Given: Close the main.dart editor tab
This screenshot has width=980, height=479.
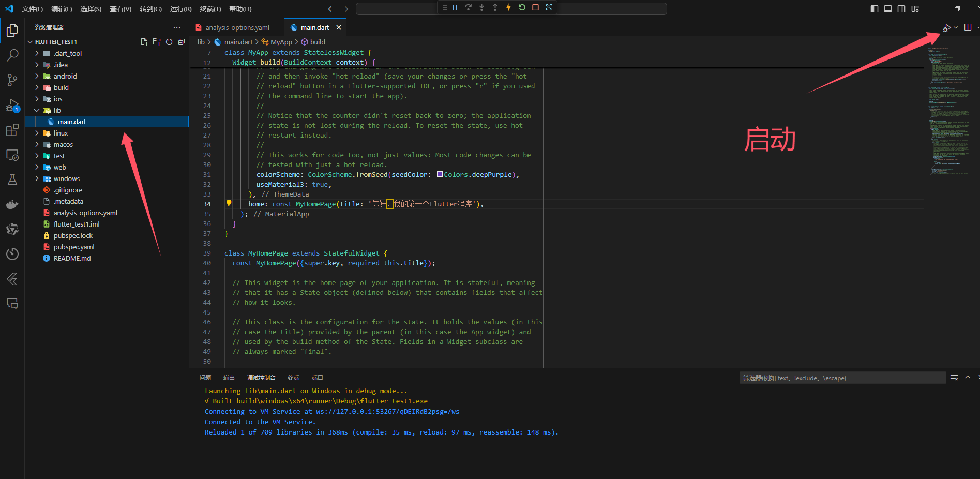Looking at the screenshot, I should coord(339,27).
